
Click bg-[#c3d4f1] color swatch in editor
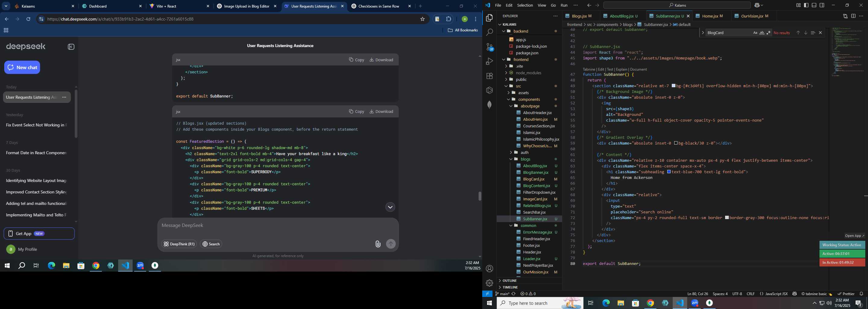pos(673,86)
